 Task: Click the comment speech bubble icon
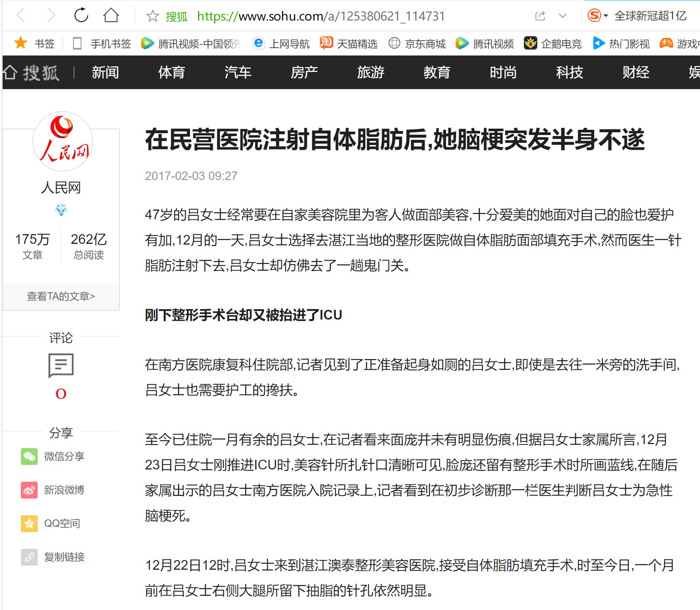(x=61, y=365)
